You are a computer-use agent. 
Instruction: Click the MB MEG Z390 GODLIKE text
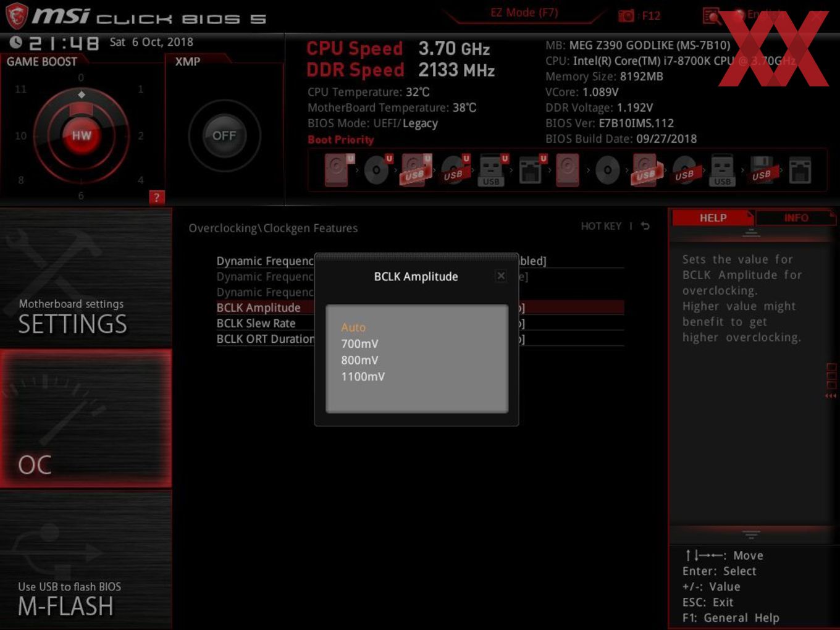(x=637, y=45)
